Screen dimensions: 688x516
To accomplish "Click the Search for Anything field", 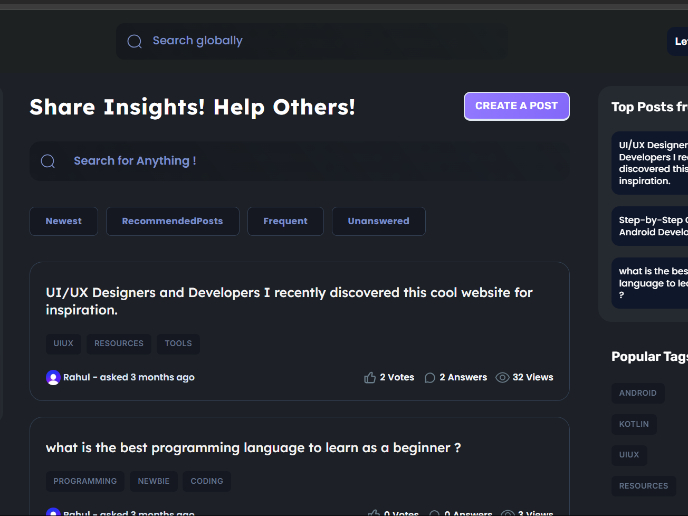I will [x=310, y=161].
